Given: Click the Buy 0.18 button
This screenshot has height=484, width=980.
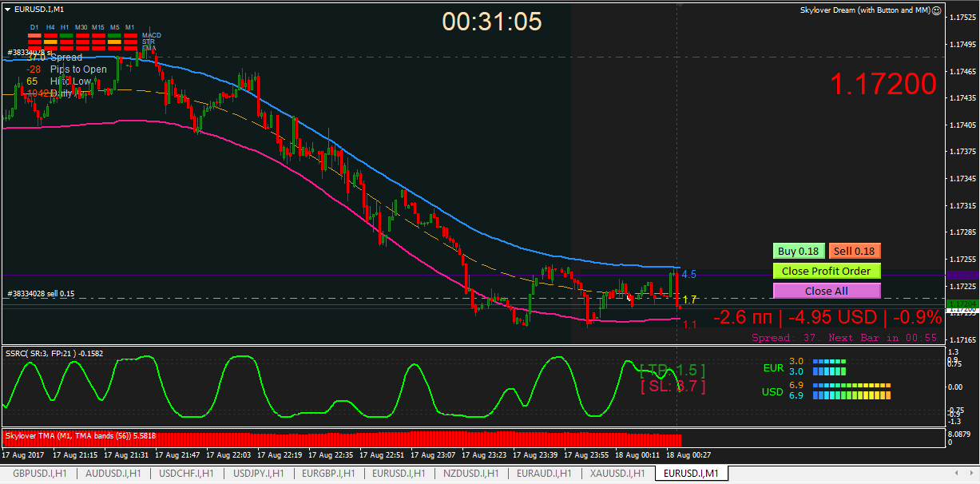Looking at the screenshot, I should coord(798,251).
